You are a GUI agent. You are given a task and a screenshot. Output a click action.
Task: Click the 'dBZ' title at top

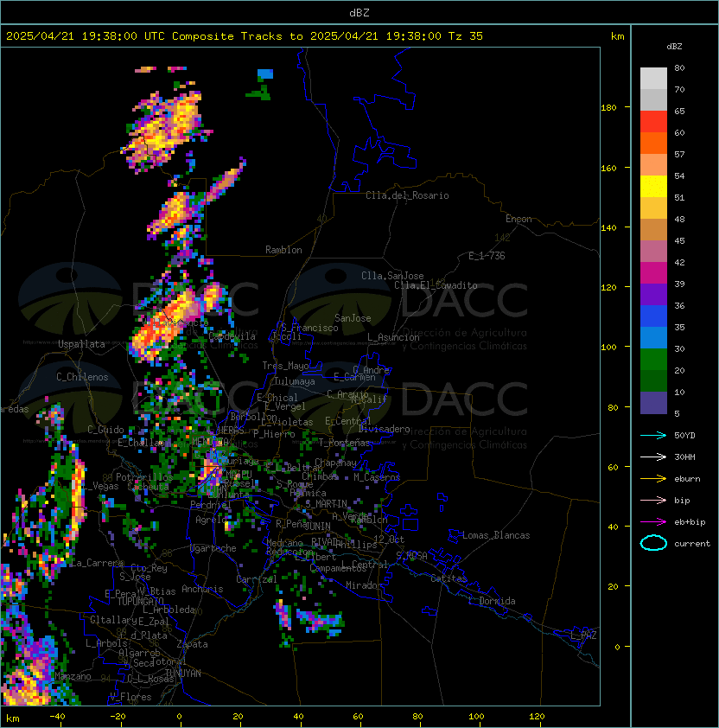[359, 12]
